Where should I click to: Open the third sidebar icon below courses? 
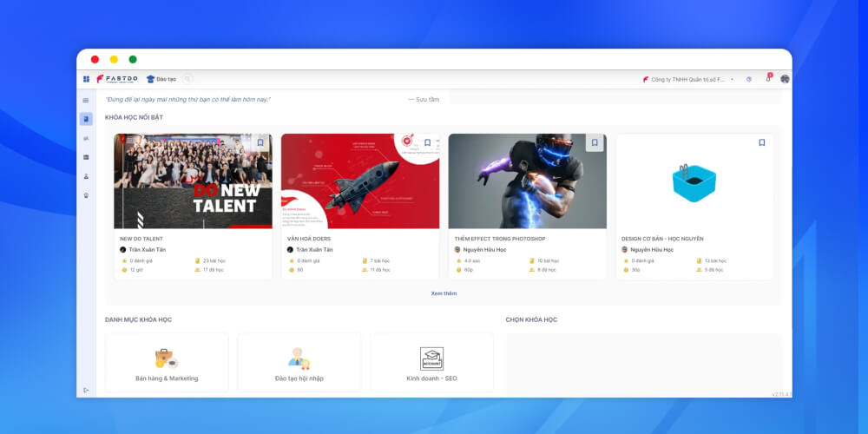point(86,138)
